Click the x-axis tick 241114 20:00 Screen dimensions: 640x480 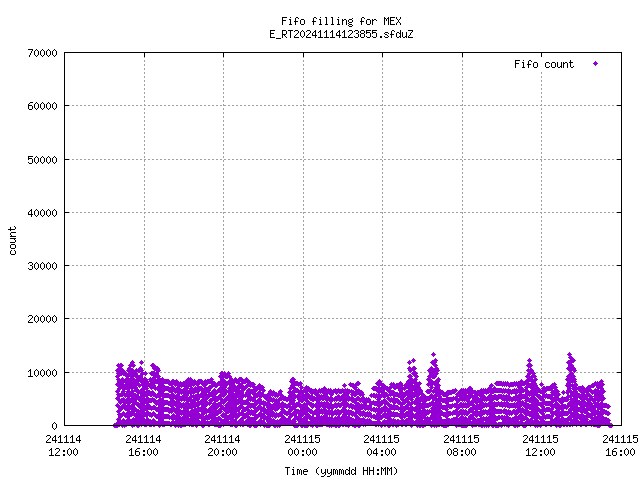(222, 446)
